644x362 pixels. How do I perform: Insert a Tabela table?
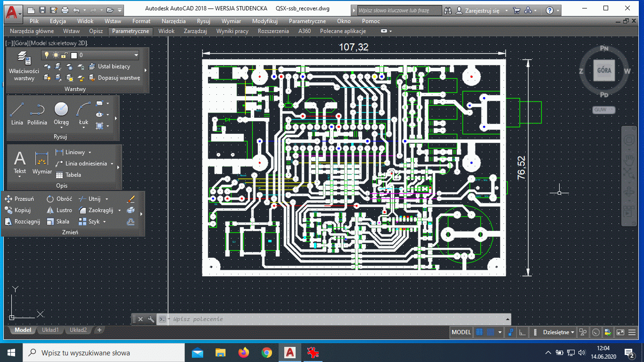[68, 175]
